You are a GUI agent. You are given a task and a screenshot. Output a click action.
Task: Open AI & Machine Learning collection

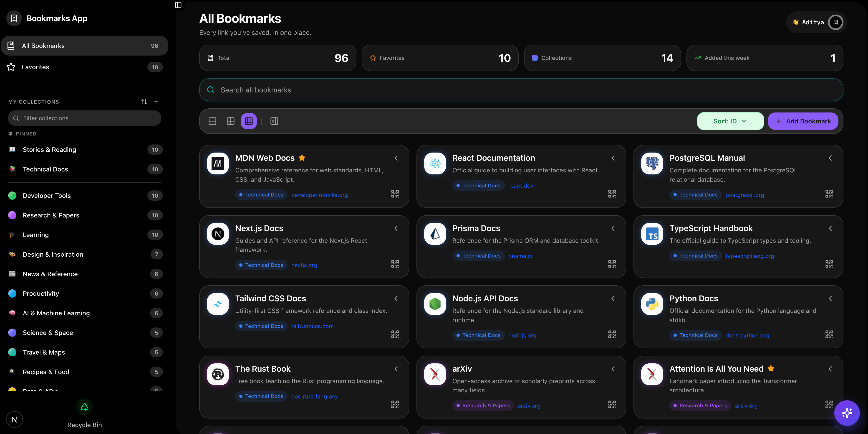point(85,313)
